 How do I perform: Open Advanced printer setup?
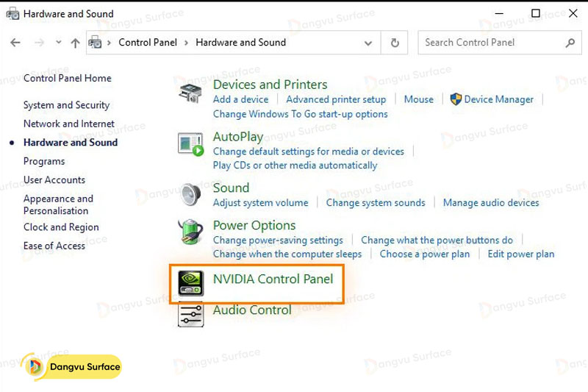click(336, 99)
